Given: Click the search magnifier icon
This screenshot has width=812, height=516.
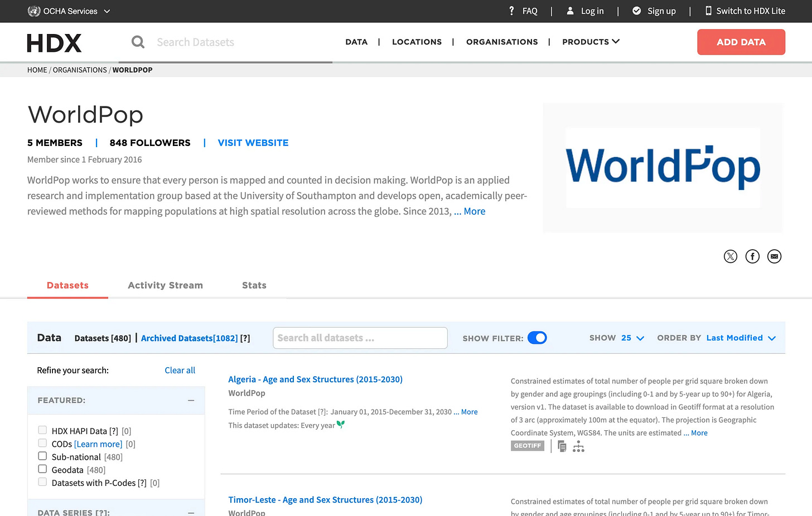Looking at the screenshot, I should click(138, 42).
